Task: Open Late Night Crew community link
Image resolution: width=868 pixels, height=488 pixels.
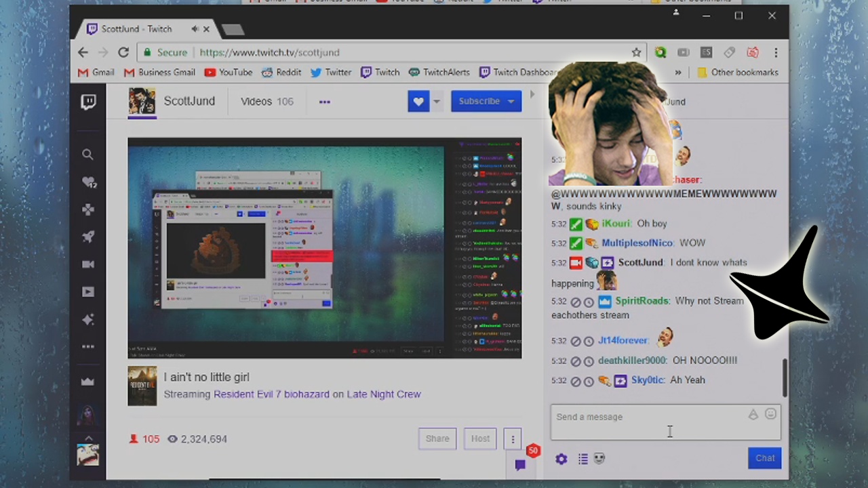Action: coord(384,394)
